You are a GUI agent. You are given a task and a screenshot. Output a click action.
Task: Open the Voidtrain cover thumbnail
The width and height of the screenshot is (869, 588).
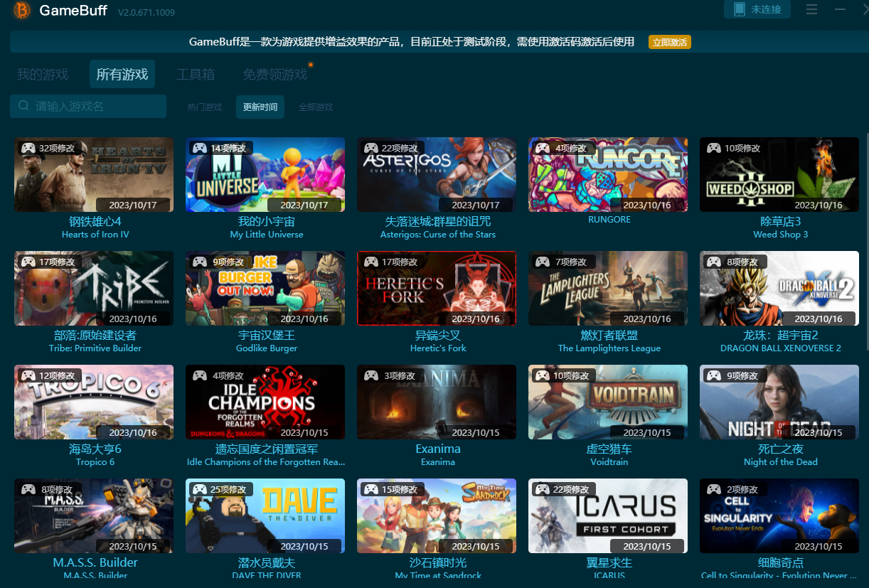608,402
